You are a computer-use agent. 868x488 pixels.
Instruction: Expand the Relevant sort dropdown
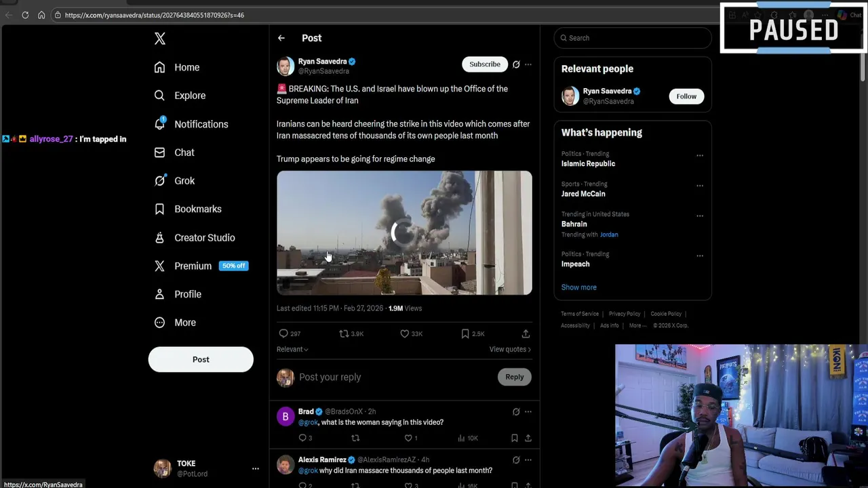[292, 349]
